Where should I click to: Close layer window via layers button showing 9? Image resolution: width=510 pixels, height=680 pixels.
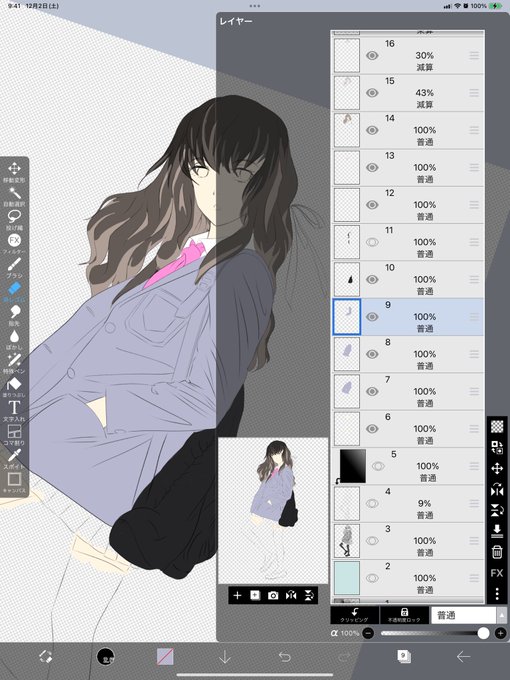click(404, 657)
